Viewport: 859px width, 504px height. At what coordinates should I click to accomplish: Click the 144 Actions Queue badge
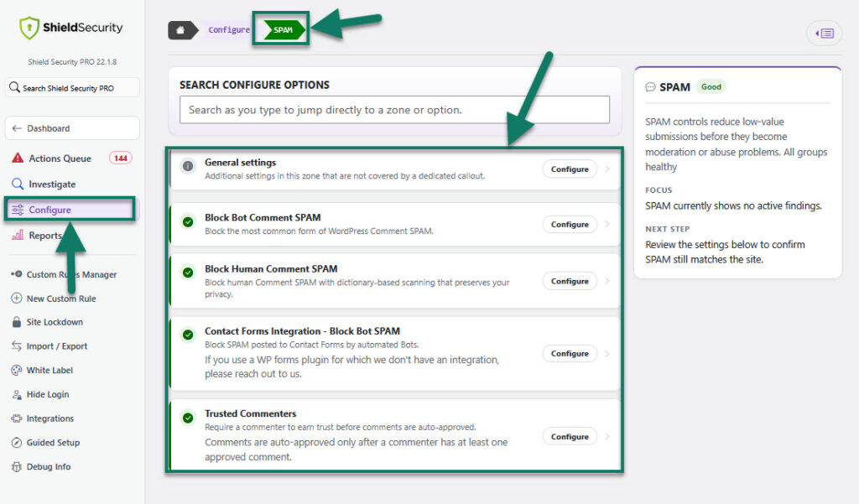(x=121, y=158)
